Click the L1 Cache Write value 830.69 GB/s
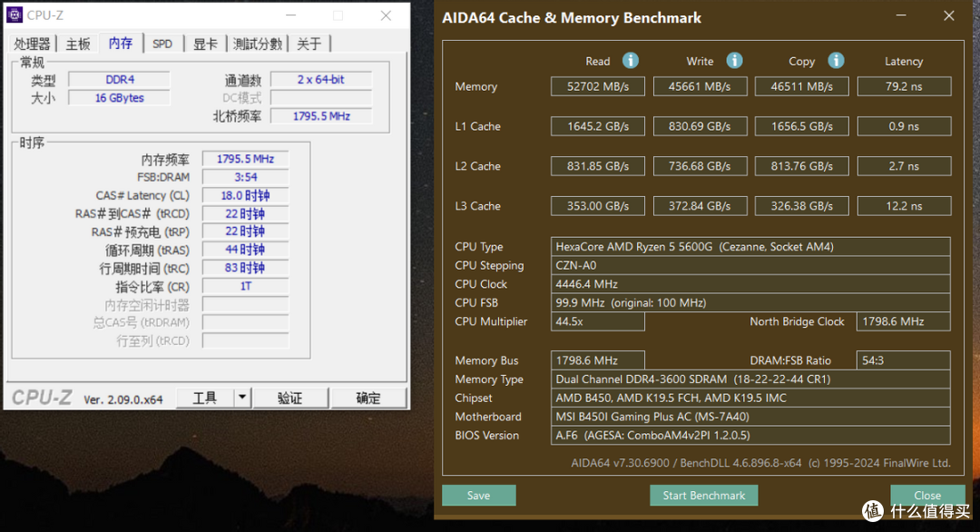Viewport: 980px width, 532px height. pyautogui.click(x=700, y=126)
